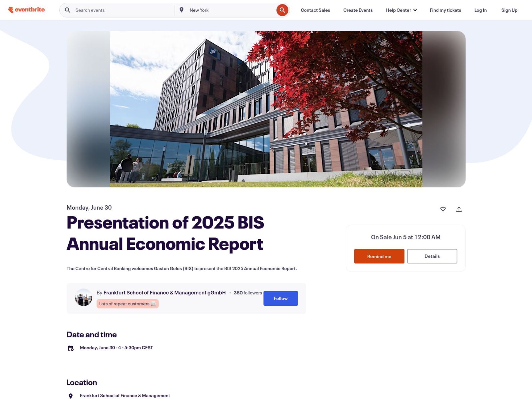Click the Lots of repeat customers badge
532x399 pixels.
[x=127, y=304]
